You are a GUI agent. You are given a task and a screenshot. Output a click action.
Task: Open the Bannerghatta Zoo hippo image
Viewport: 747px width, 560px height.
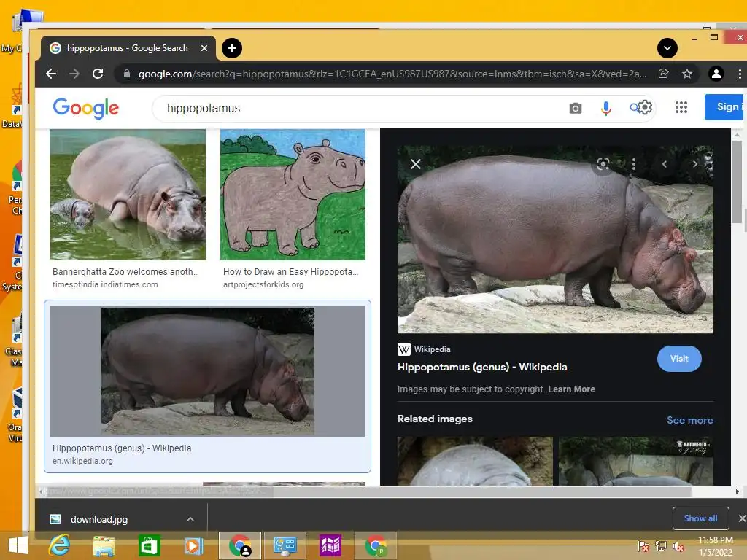(128, 194)
